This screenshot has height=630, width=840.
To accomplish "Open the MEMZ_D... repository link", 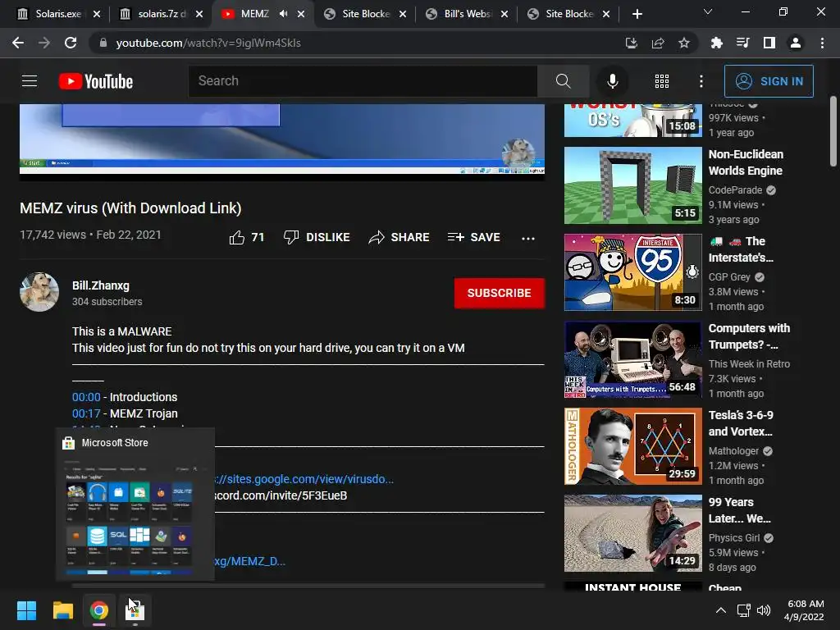I will (x=250, y=561).
